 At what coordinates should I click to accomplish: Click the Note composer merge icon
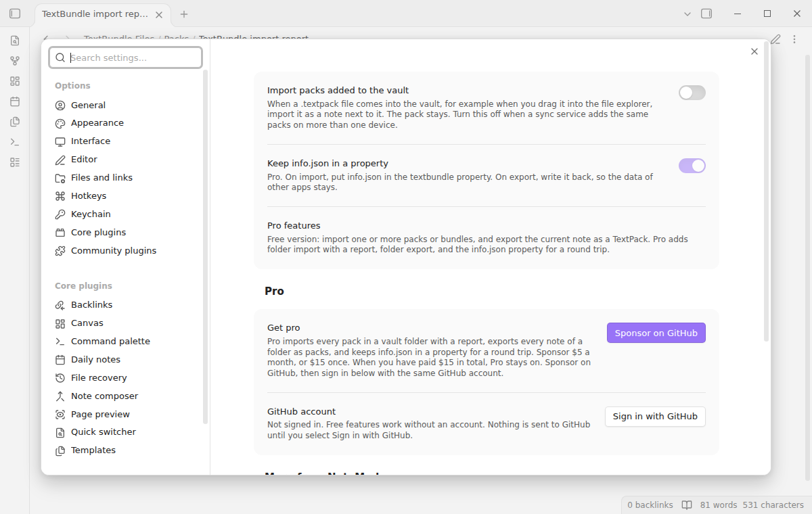coord(60,396)
